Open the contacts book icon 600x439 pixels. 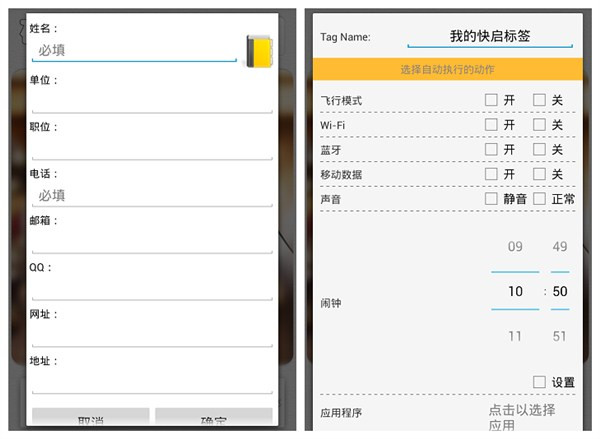[259, 51]
